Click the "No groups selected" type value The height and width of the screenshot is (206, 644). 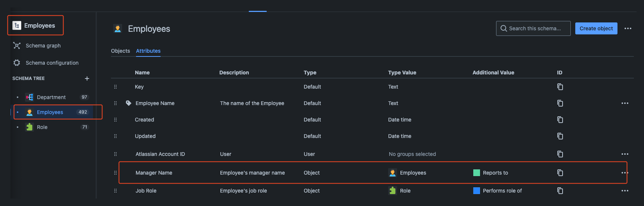pyautogui.click(x=412, y=154)
